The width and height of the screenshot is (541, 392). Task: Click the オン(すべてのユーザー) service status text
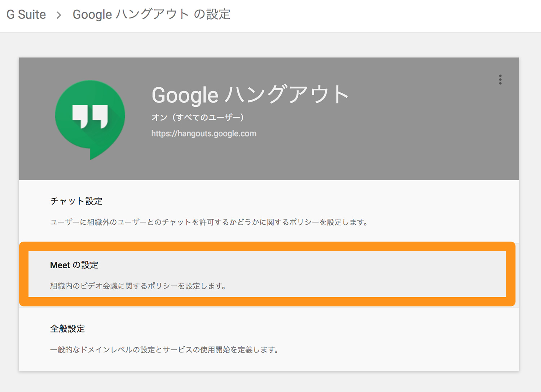pos(198,117)
